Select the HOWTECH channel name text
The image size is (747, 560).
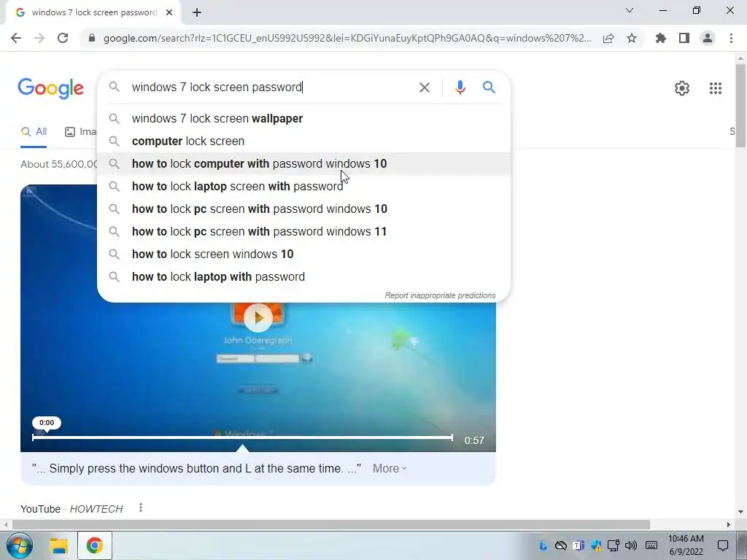coord(96,509)
